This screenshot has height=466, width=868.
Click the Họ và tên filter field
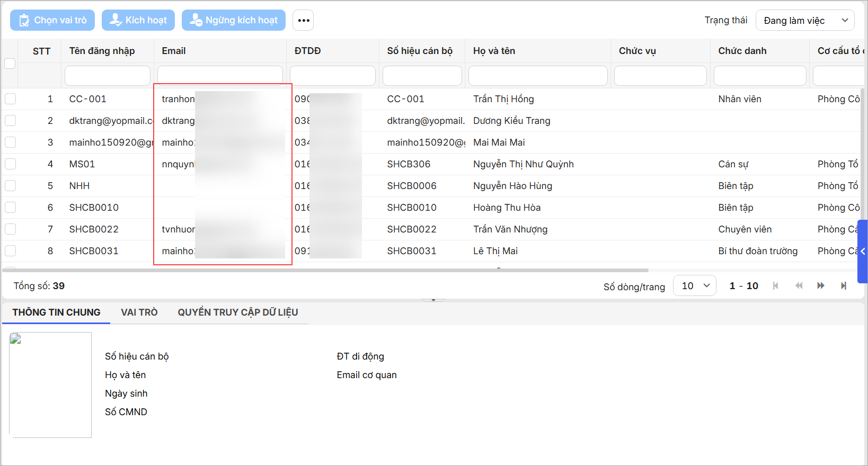tap(537, 76)
